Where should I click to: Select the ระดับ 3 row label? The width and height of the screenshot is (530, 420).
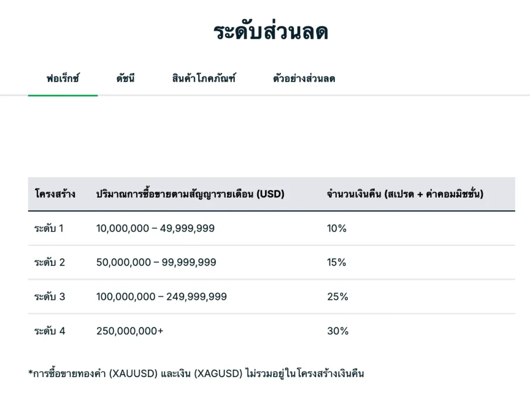(50, 297)
